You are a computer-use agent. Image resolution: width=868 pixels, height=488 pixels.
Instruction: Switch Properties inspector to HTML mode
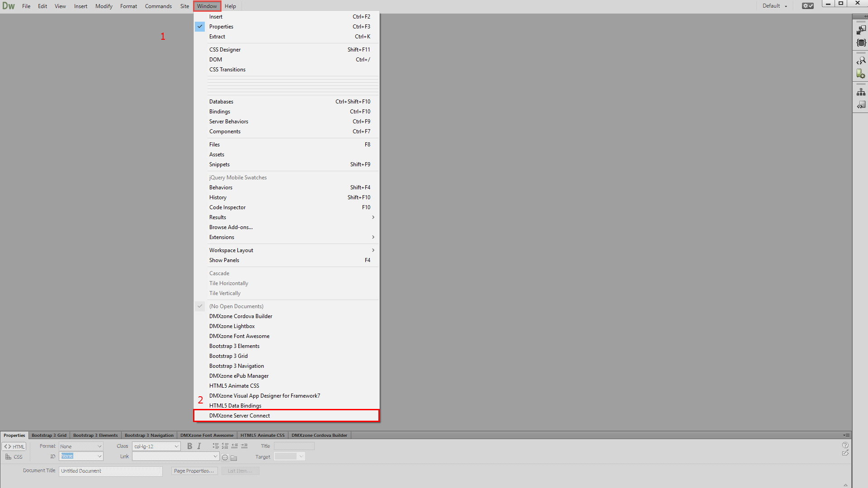14,446
